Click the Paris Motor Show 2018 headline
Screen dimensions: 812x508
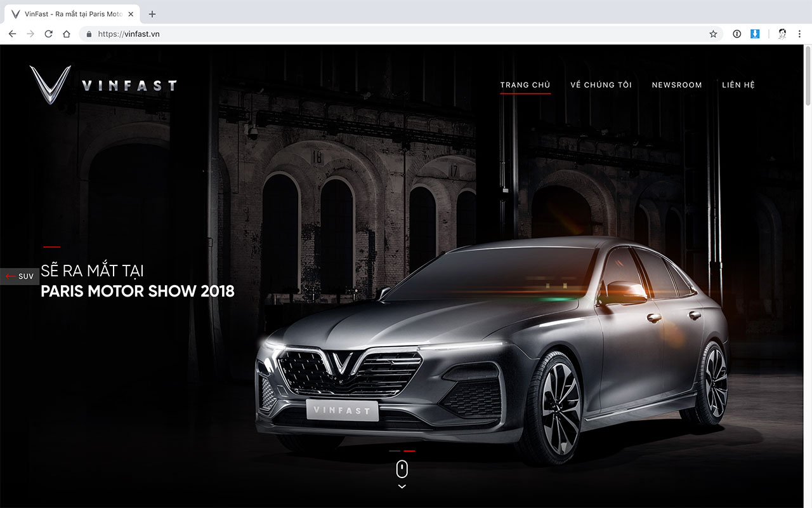(138, 291)
